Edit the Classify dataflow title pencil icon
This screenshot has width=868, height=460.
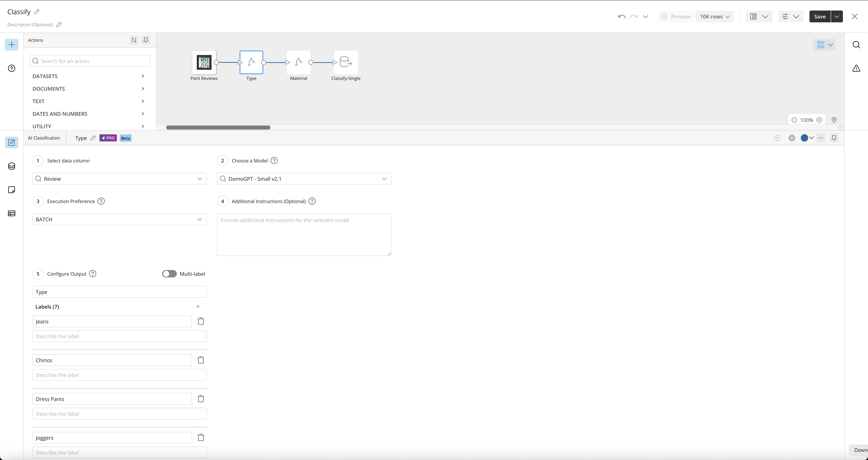point(37,12)
